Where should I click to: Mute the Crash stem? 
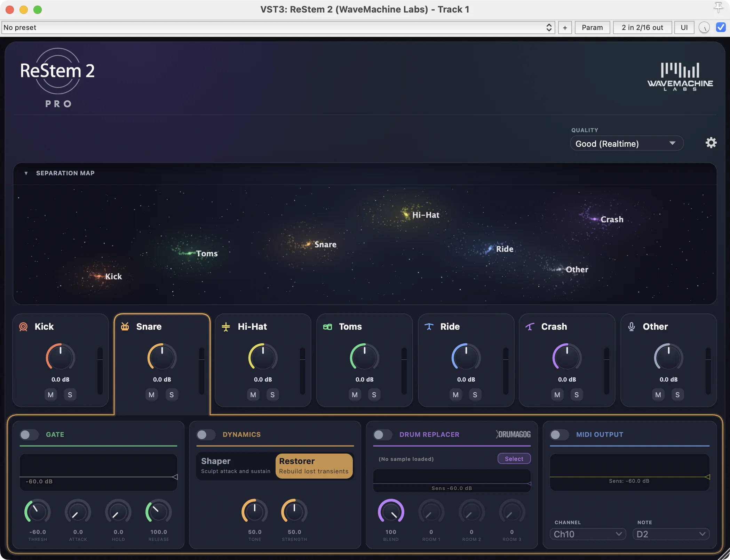[557, 395]
